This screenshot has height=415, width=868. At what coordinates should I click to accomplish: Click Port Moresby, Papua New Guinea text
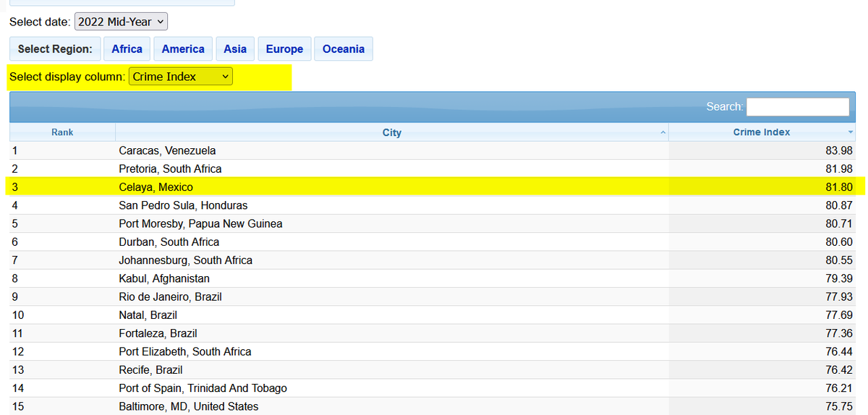click(200, 223)
